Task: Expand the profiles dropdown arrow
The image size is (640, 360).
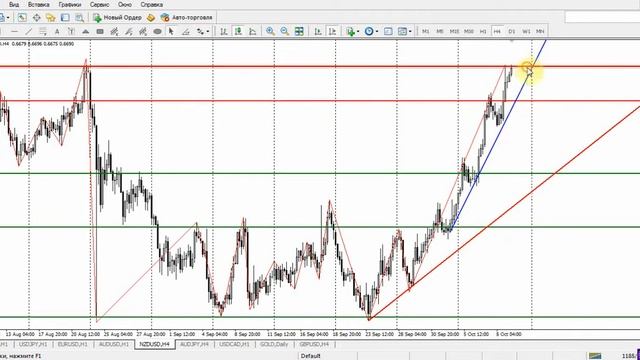Action: coord(8,18)
